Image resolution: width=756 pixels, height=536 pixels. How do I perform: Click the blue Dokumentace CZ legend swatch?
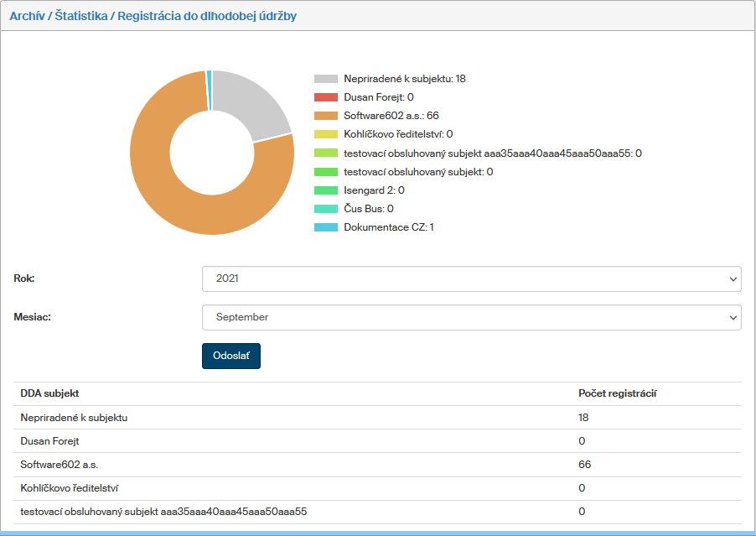326,227
